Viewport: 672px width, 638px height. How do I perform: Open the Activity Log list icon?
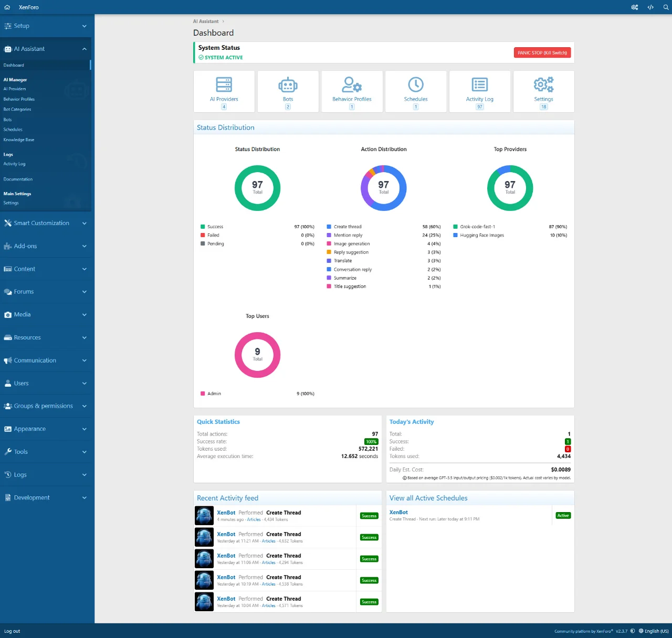pyautogui.click(x=479, y=85)
